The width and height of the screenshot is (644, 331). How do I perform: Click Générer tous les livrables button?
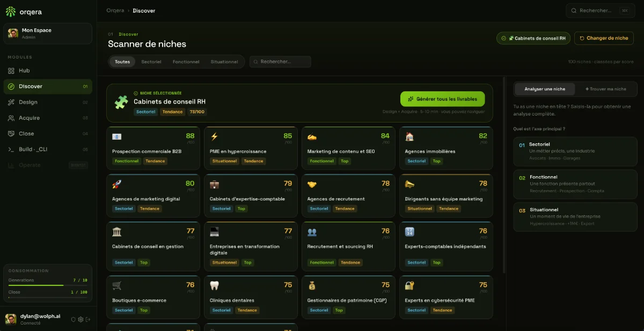(x=442, y=99)
